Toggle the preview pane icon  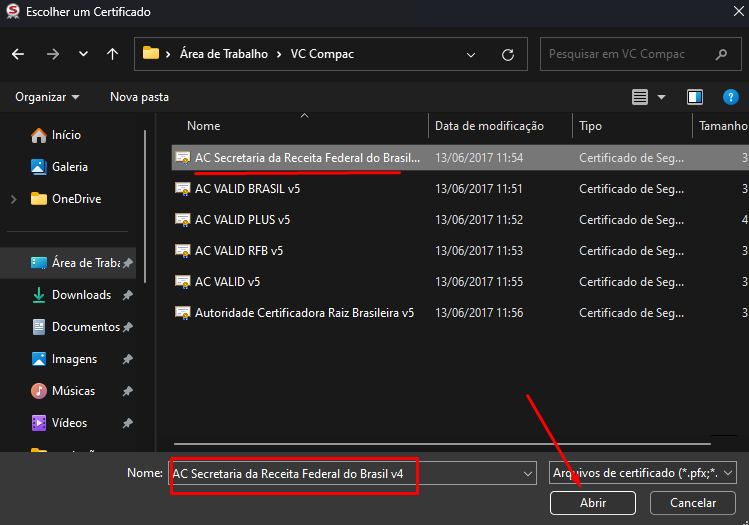coord(695,97)
